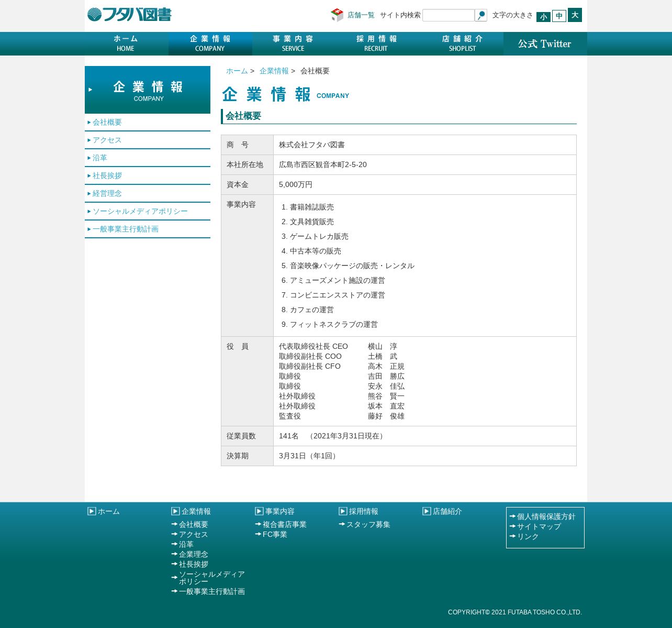Screen dimensions: 672x628
Task: Click ホーム in the breadcrumb
Action: 237,71
